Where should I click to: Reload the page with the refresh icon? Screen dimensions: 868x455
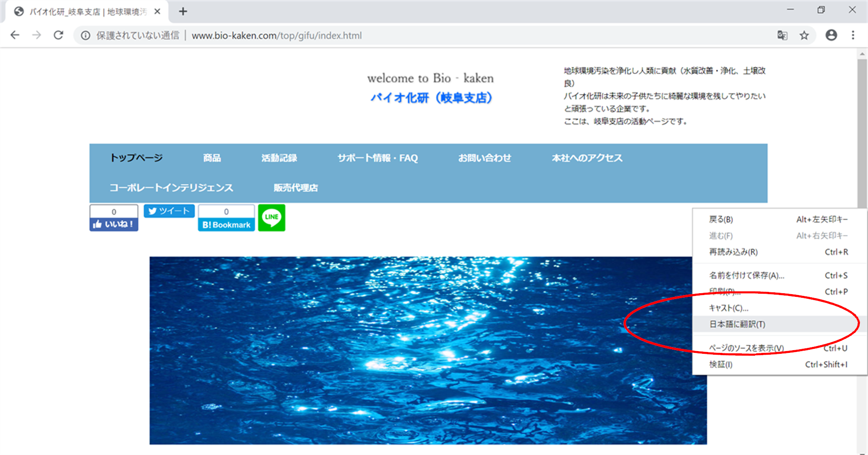point(58,35)
